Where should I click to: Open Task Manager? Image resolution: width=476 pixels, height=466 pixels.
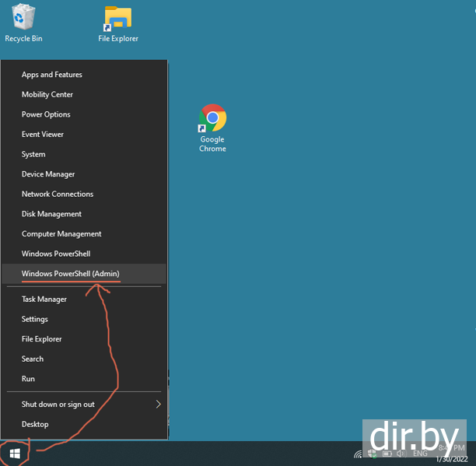click(x=84, y=299)
